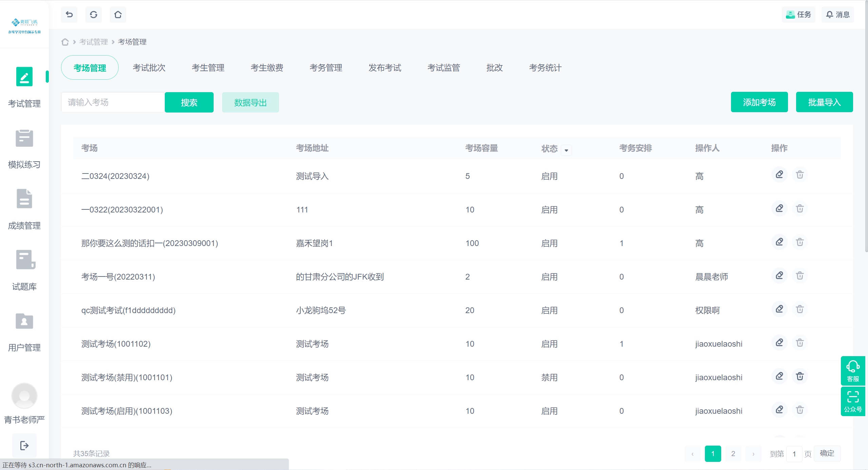The height and width of the screenshot is (470, 868).
Task: Go to the next page arrow
Action: coord(753,454)
